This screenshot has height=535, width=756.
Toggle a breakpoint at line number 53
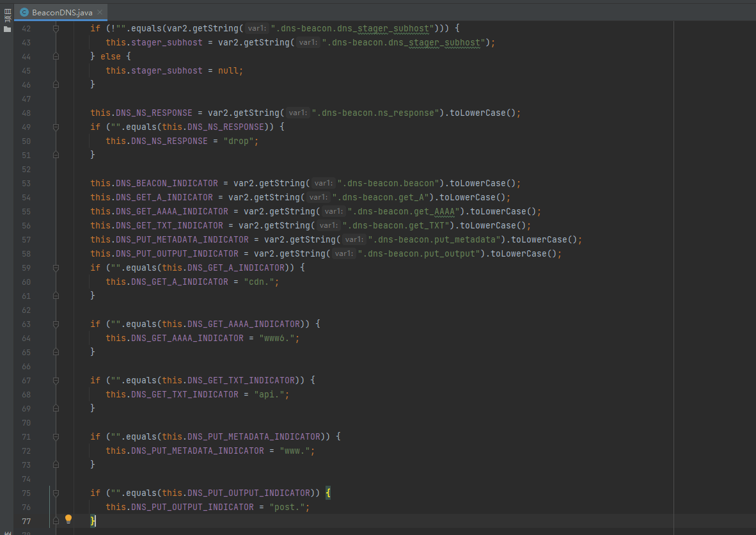coord(26,184)
